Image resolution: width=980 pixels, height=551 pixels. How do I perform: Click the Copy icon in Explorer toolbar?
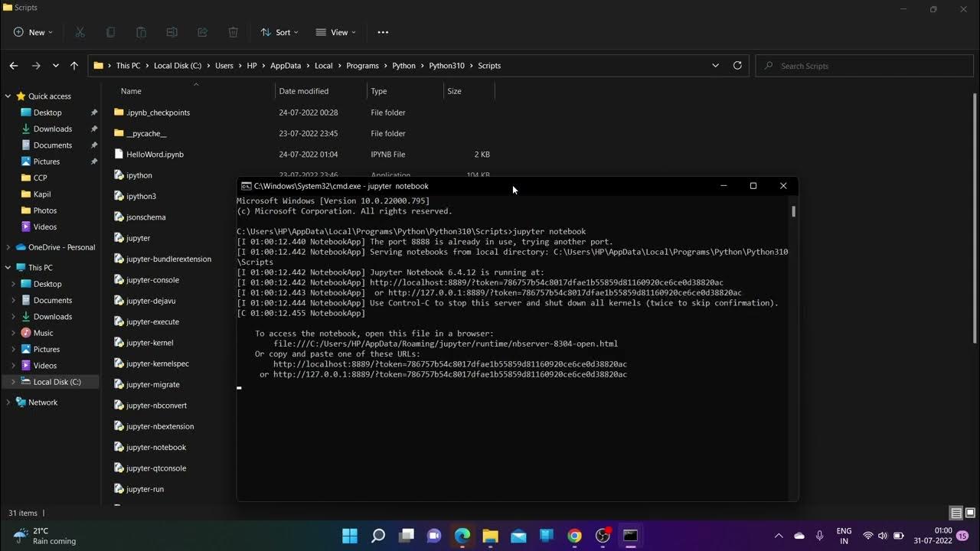pos(110,32)
